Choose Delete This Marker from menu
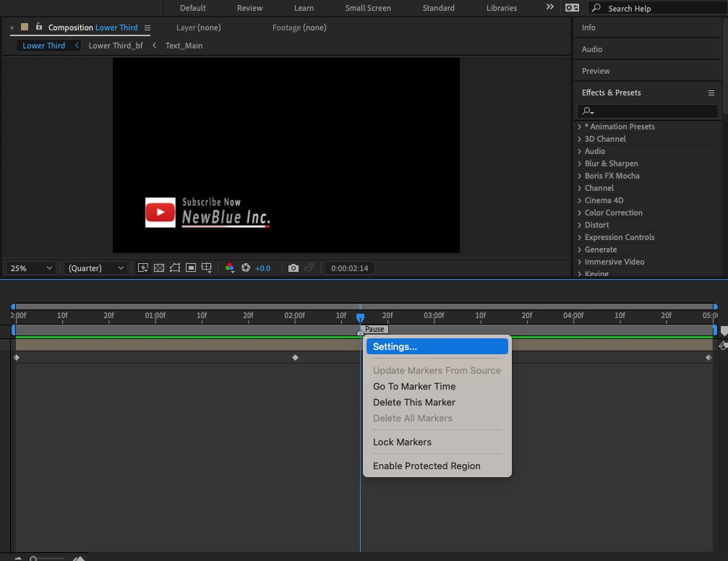The image size is (728, 561). (x=414, y=402)
